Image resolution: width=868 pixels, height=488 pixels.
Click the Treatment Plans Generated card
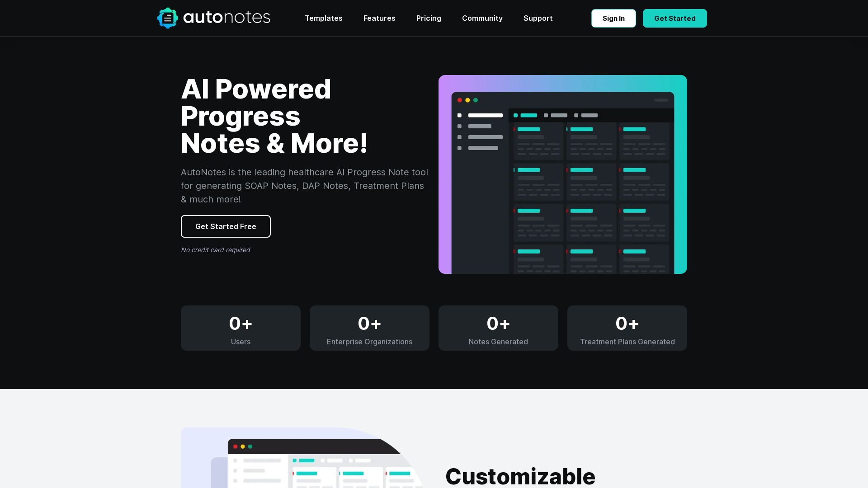coord(627,328)
